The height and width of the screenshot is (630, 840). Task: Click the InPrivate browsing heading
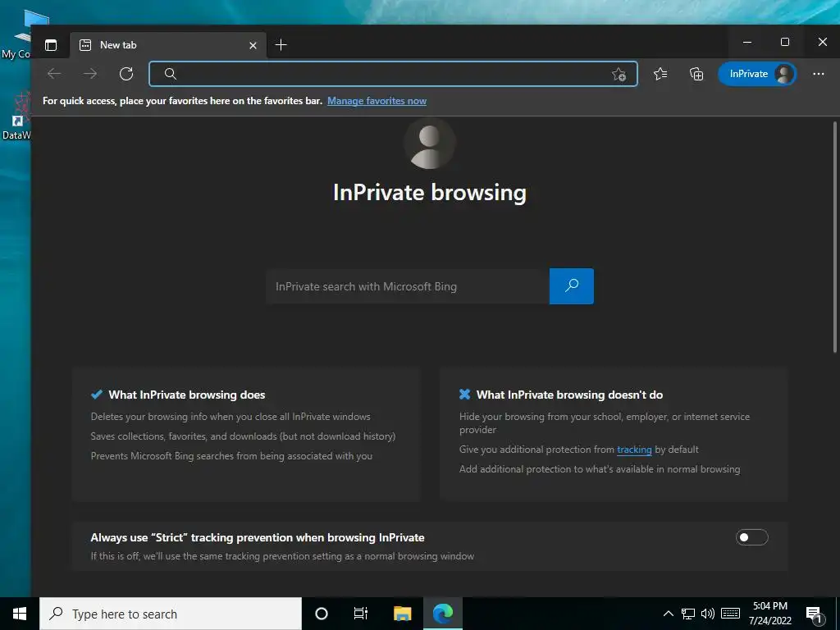tap(430, 192)
